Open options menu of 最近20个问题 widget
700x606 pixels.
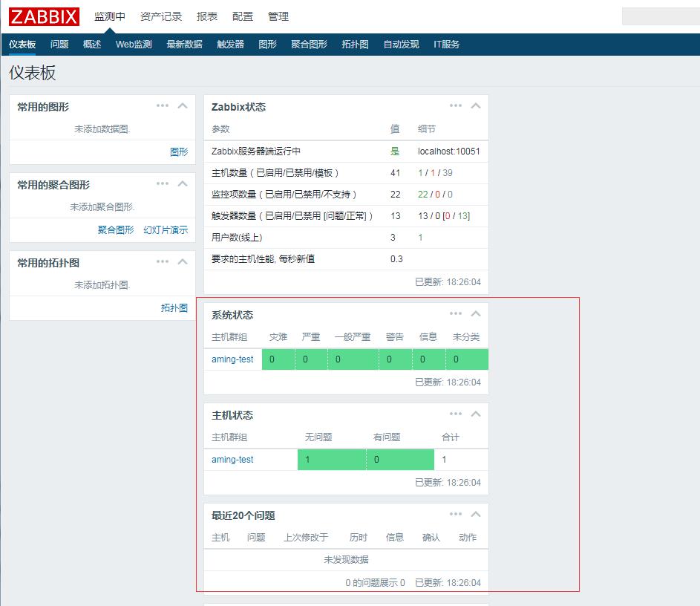pos(456,515)
